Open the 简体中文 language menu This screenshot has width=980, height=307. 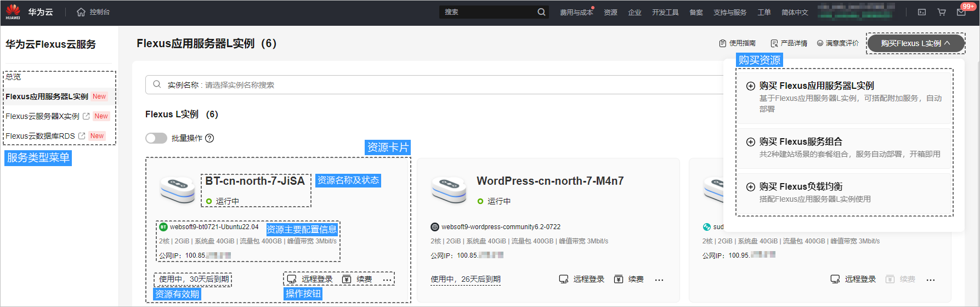(x=795, y=12)
